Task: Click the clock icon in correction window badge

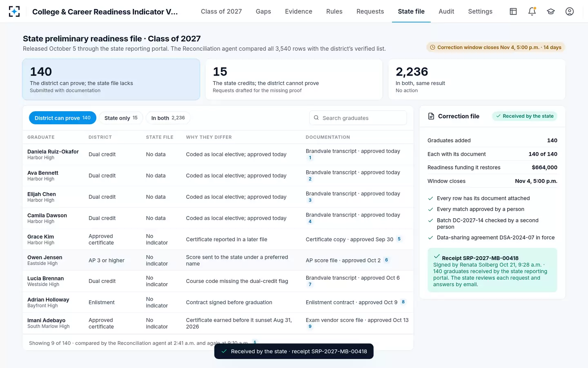Action: click(432, 47)
